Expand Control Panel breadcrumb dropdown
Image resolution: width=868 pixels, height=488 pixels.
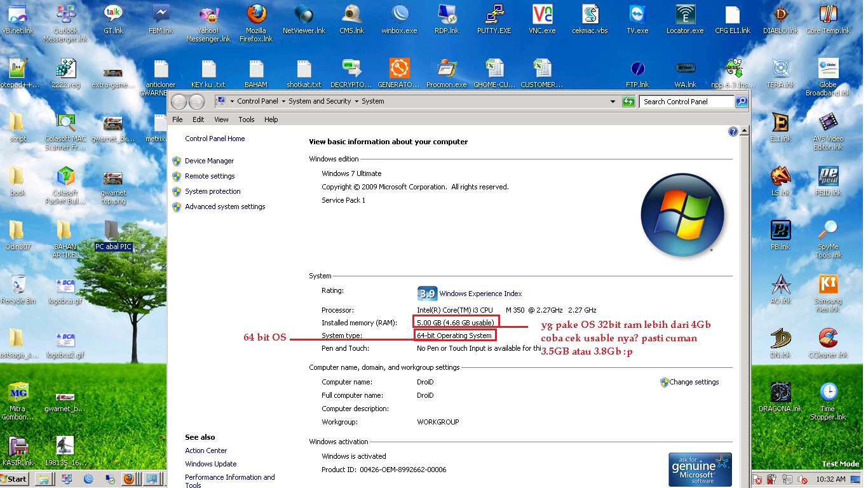click(283, 101)
